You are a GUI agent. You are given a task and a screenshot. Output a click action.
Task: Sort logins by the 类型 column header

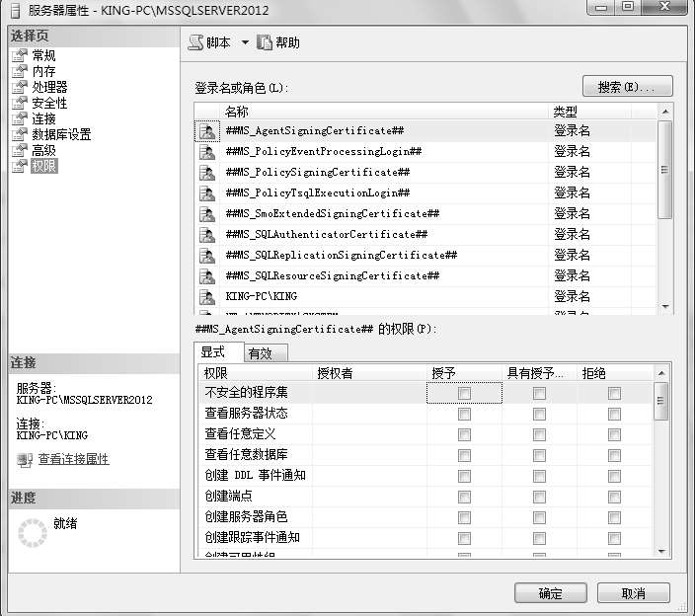pyautogui.click(x=589, y=112)
